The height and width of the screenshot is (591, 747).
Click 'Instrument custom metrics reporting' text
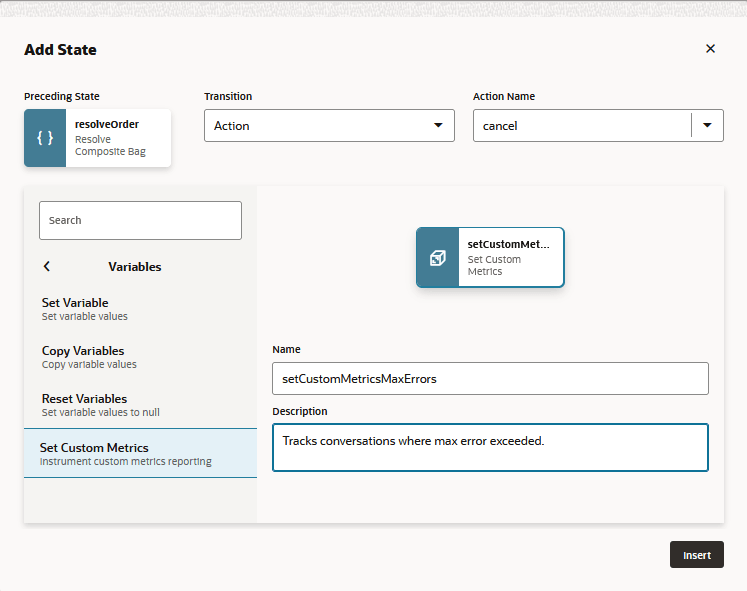126,461
